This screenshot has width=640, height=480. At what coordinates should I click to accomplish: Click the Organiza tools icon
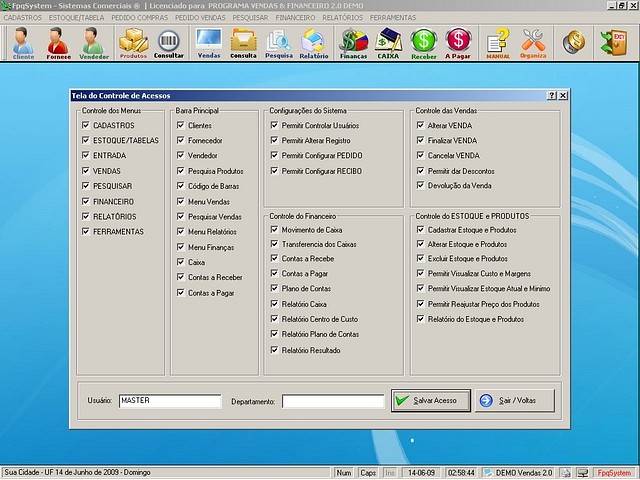click(x=534, y=43)
